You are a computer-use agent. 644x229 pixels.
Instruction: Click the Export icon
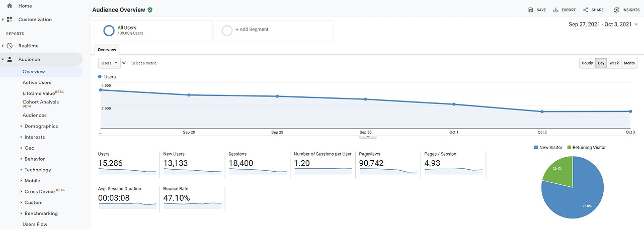coord(556,10)
